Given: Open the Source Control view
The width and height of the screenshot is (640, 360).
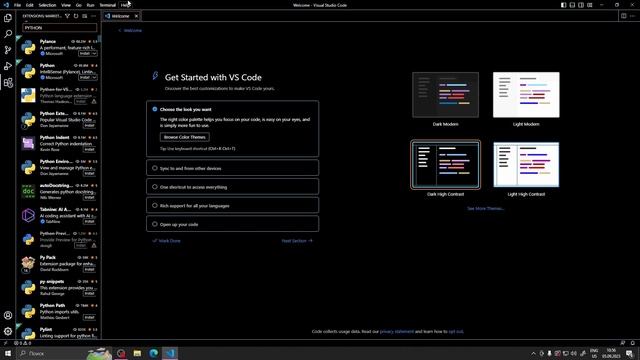Looking at the screenshot, I should 8,50.
